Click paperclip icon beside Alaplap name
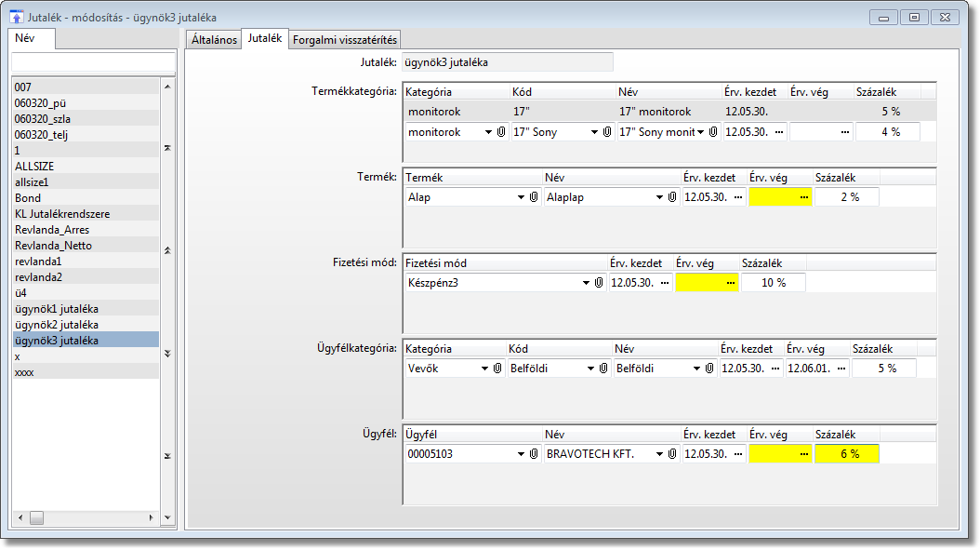This screenshot has width=980, height=550. (x=672, y=197)
